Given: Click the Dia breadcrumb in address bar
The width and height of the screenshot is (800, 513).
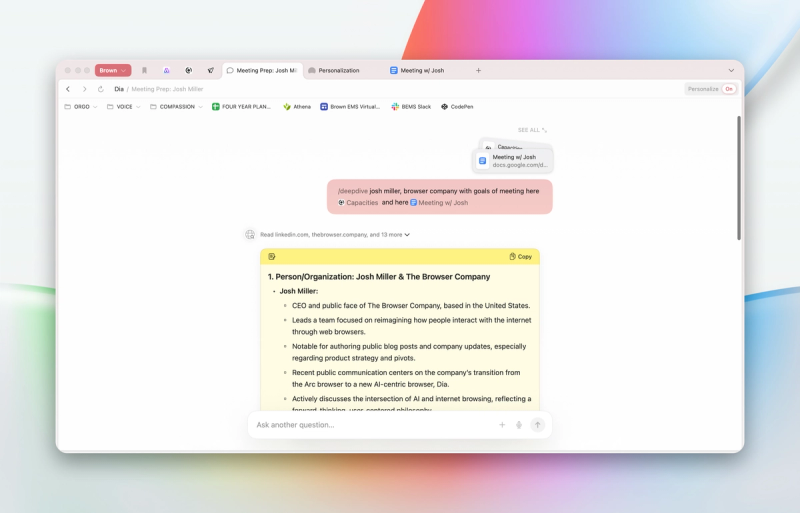Looking at the screenshot, I should click(x=119, y=89).
